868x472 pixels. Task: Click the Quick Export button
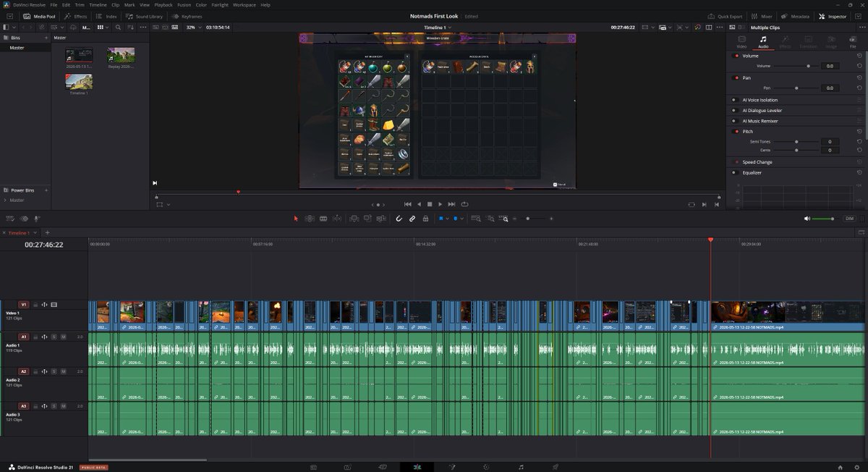726,16
